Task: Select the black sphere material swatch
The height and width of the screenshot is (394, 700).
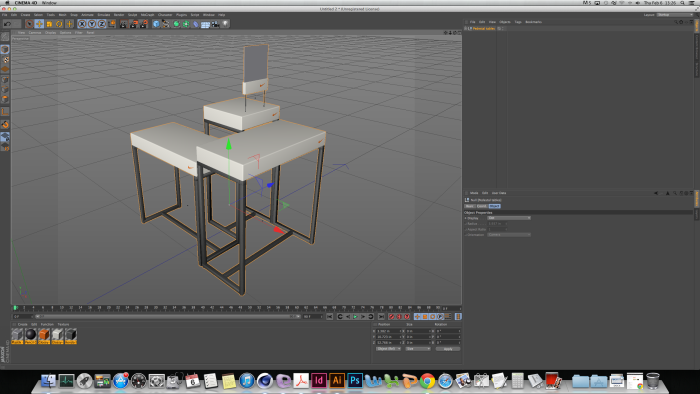Action: (30, 336)
